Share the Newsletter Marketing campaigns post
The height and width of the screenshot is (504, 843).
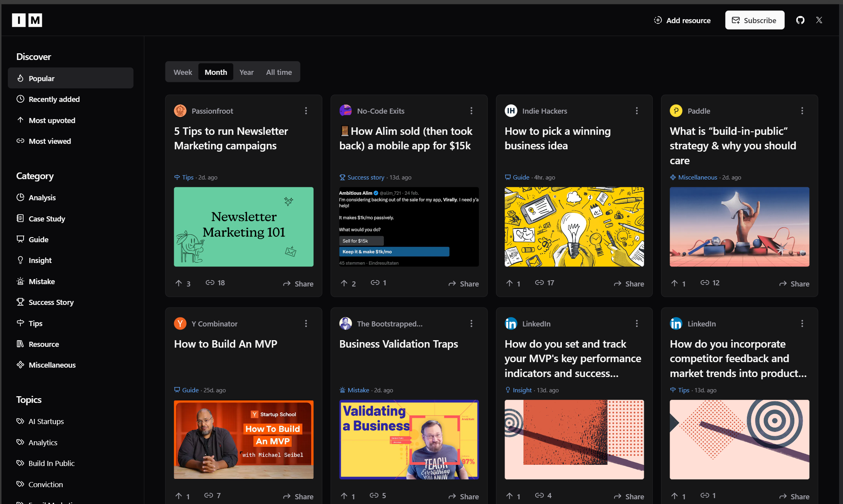298,283
